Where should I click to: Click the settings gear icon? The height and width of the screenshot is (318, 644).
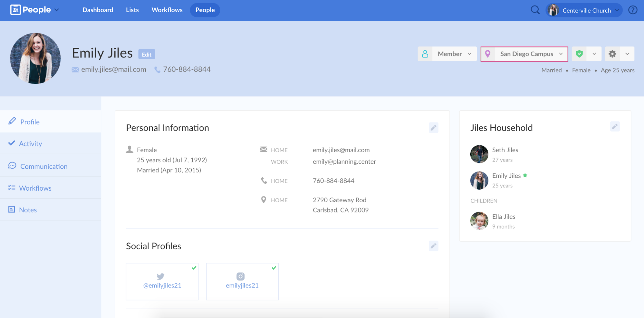(x=612, y=54)
